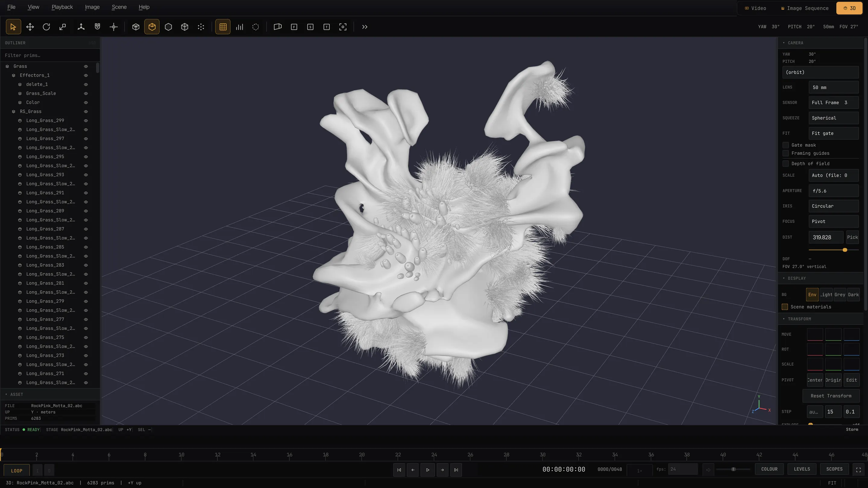Toggle the LOOP button

(x=17, y=471)
